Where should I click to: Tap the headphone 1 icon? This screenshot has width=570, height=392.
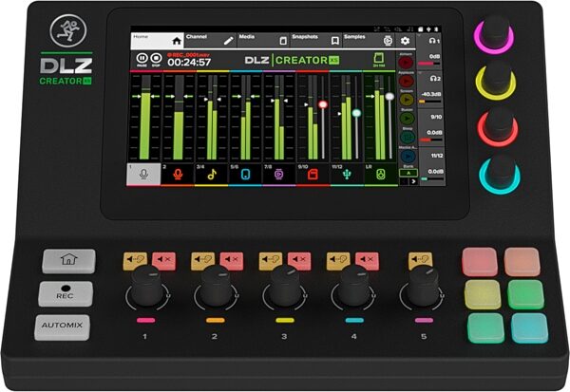pyautogui.click(x=434, y=41)
